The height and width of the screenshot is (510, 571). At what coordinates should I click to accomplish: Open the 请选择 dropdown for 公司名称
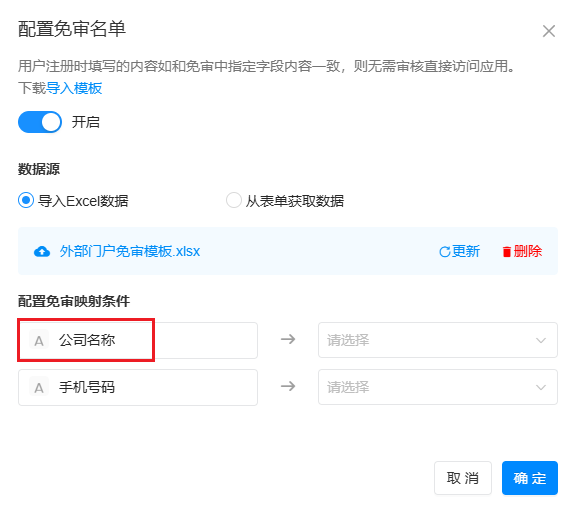tap(438, 340)
